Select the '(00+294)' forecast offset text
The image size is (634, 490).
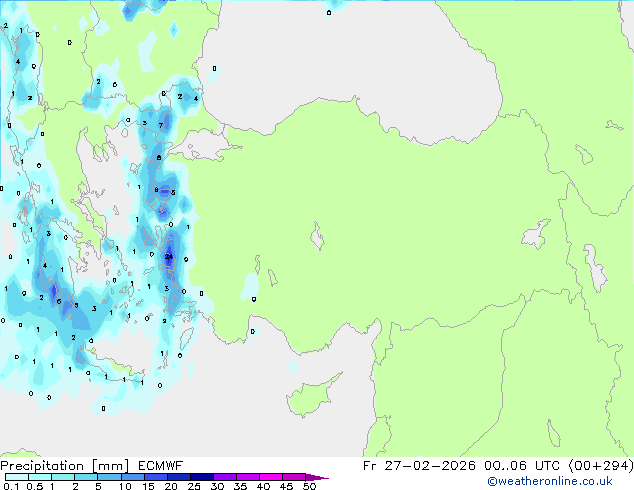click(601, 466)
